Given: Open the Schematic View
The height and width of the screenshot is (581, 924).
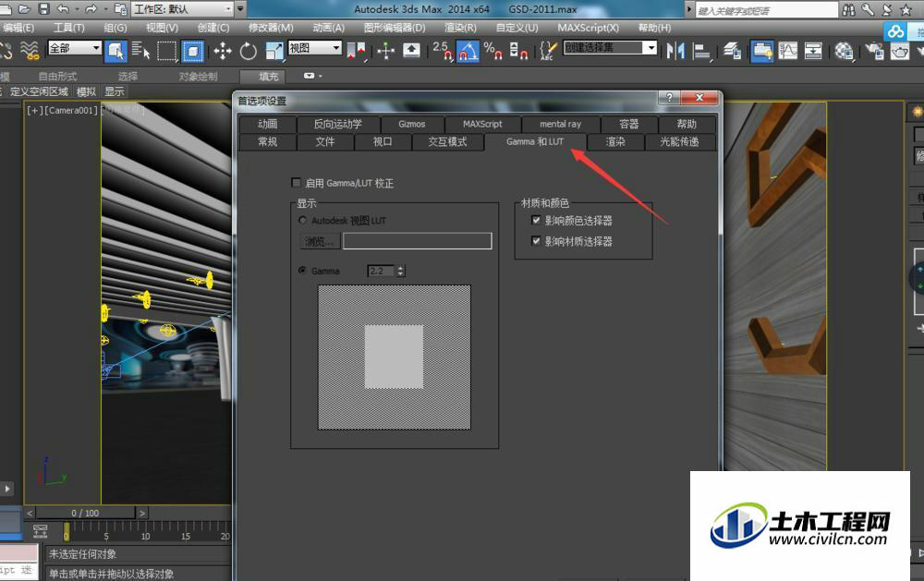Looking at the screenshot, I should coord(813,52).
